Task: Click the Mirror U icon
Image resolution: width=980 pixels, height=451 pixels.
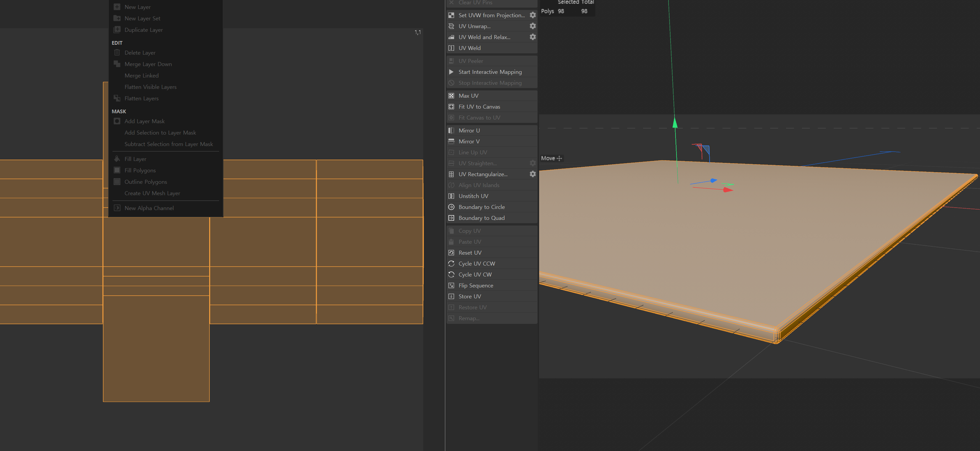Action: coord(451,130)
